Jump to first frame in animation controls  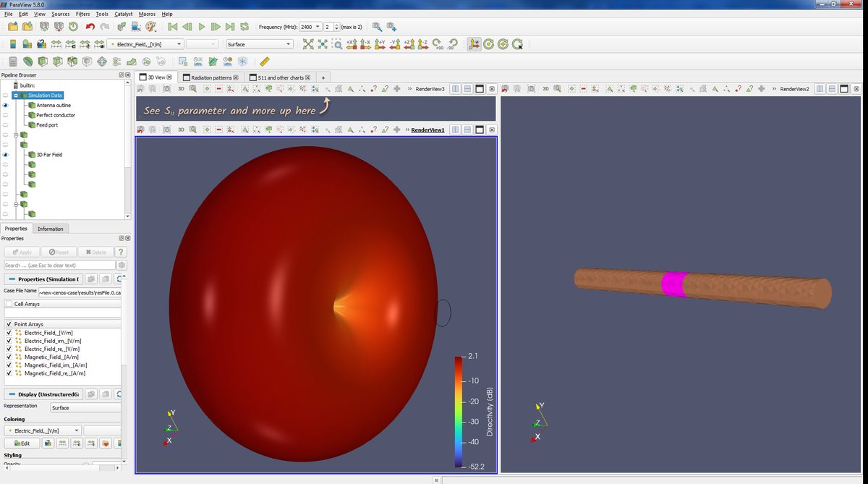point(173,27)
